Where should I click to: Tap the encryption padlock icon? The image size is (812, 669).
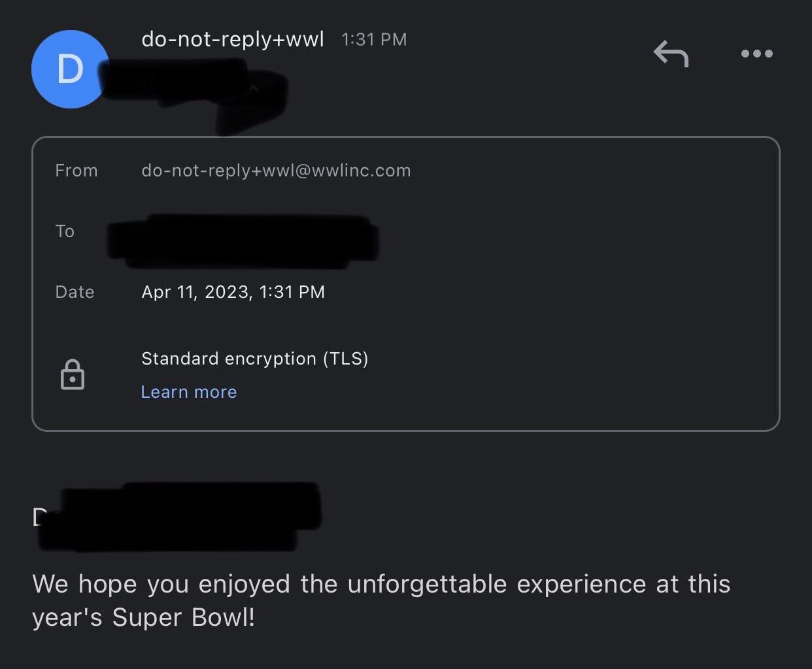click(73, 375)
